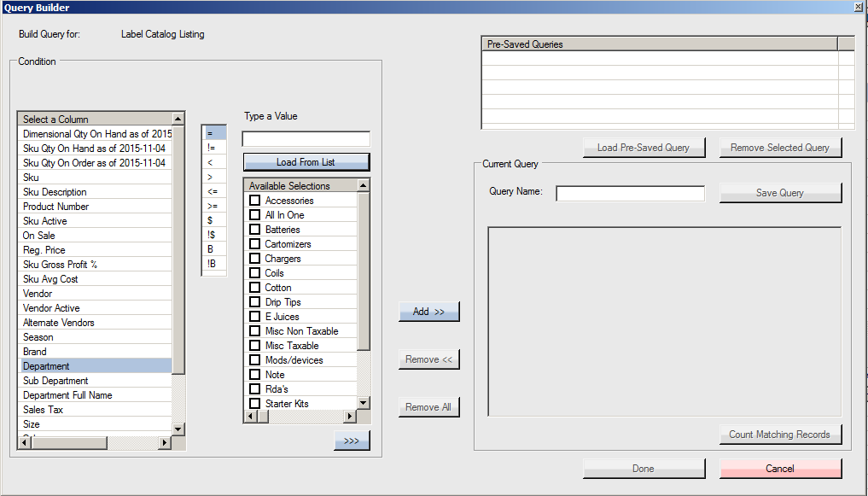
Task: Check the Batteries checkbox
Action: point(254,230)
